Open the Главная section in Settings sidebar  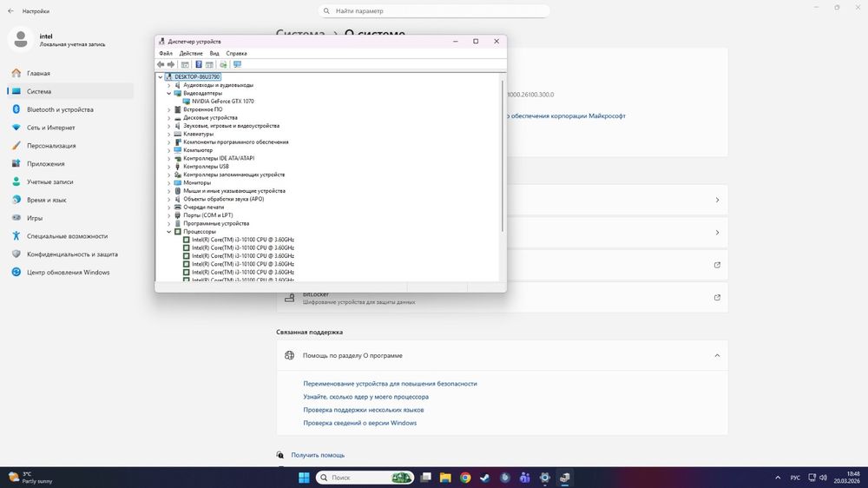click(x=69, y=73)
